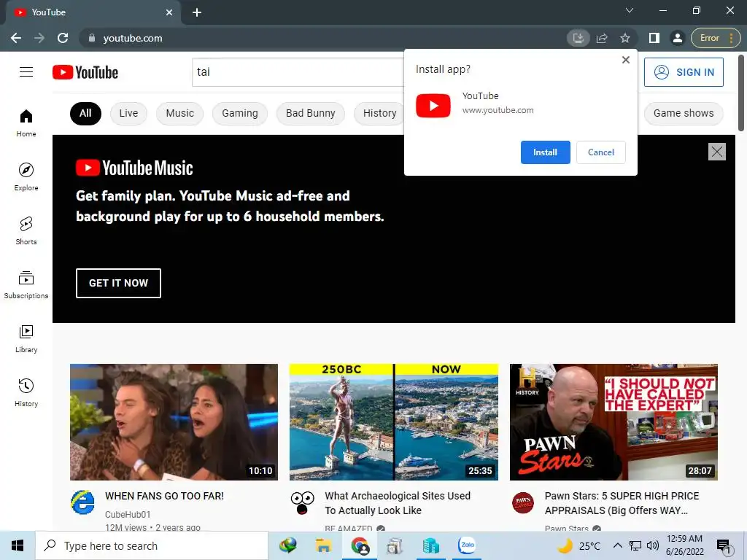Open Subscriptions in the sidebar
Viewport: 747px width, 560px height.
pos(26,285)
